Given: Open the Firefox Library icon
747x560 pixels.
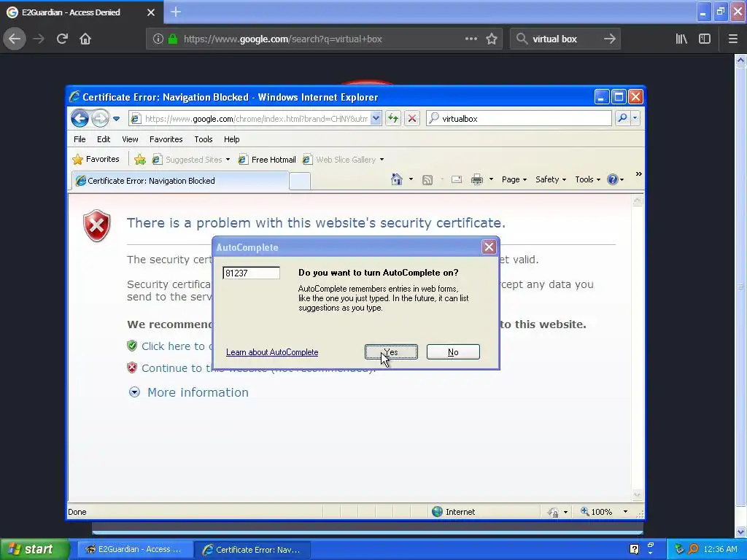Looking at the screenshot, I should coord(681,39).
